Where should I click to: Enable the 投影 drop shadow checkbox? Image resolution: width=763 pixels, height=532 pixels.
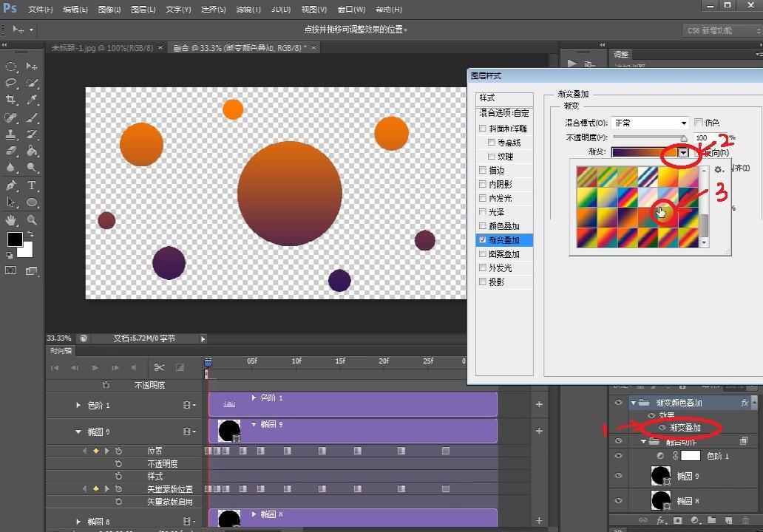(483, 282)
